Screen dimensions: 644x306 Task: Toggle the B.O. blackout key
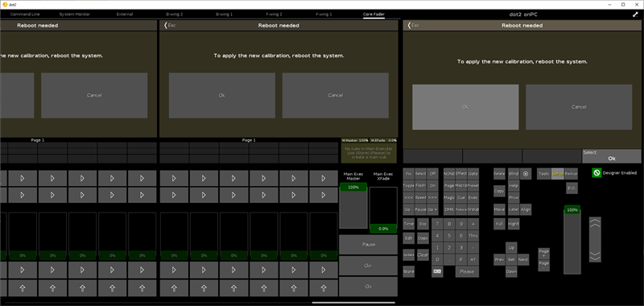(x=572, y=188)
